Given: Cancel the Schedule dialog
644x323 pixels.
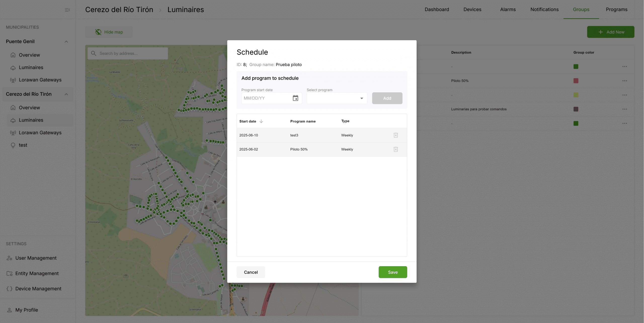Looking at the screenshot, I should coord(251,272).
